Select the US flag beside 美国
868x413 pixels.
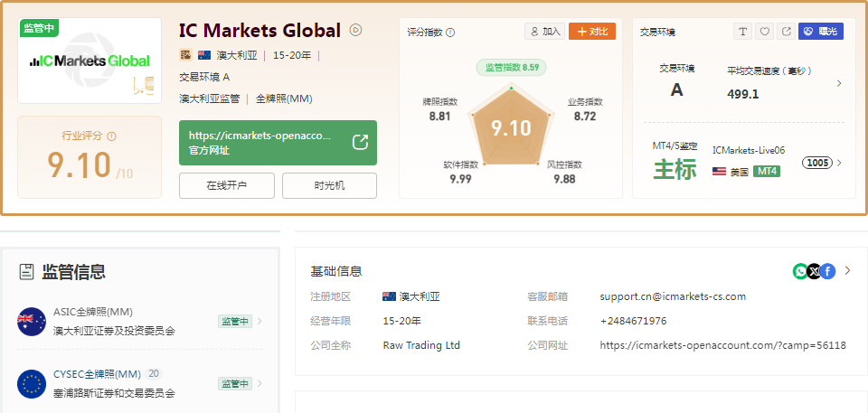coord(719,172)
